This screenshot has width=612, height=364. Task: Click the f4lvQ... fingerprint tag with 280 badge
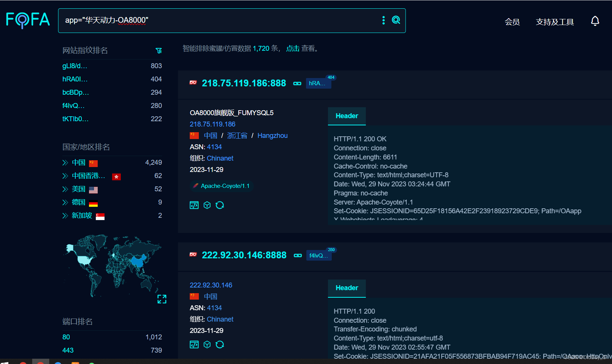[319, 255]
